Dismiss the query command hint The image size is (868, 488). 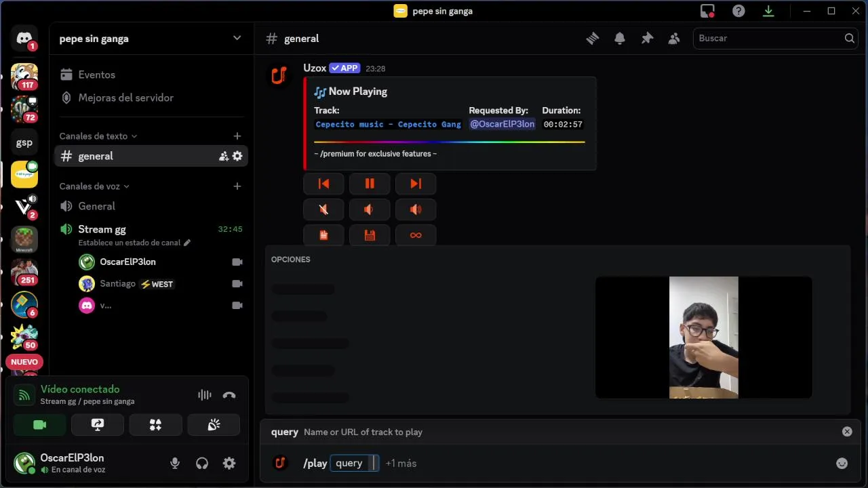[x=847, y=432]
